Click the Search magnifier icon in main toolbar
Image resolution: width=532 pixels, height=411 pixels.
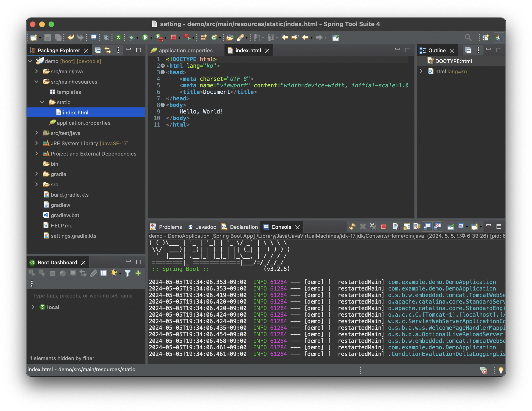pos(468,37)
